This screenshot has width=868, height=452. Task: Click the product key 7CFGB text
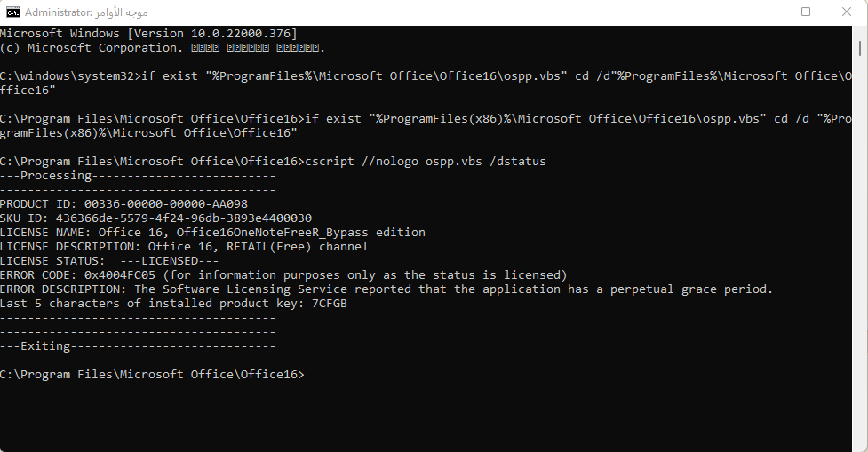click(x=330, y=304)
